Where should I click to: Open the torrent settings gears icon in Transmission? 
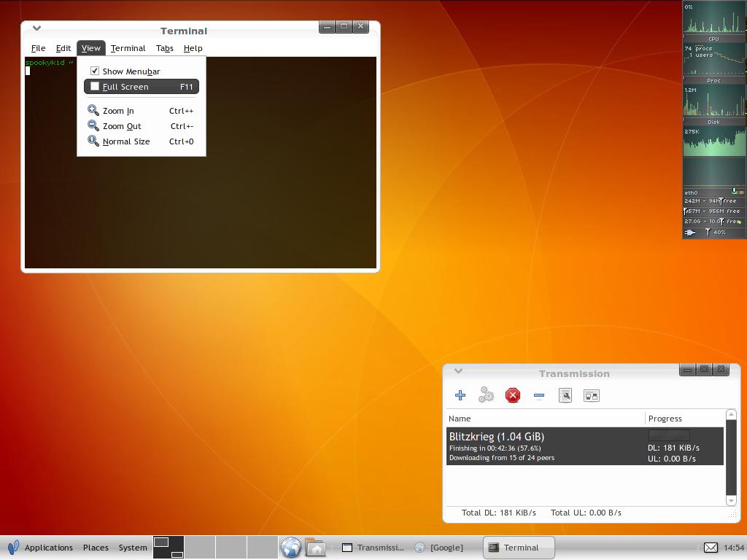click(x=486, y=394)
